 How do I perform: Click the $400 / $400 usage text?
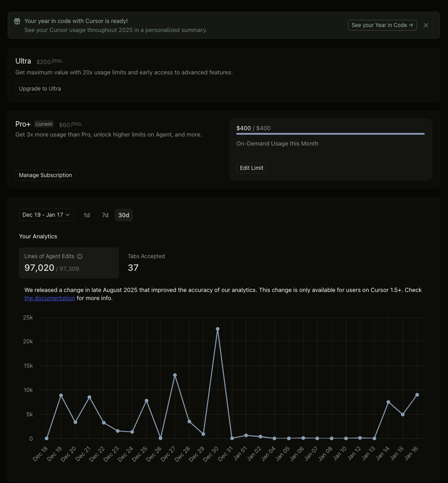[253, 128]
